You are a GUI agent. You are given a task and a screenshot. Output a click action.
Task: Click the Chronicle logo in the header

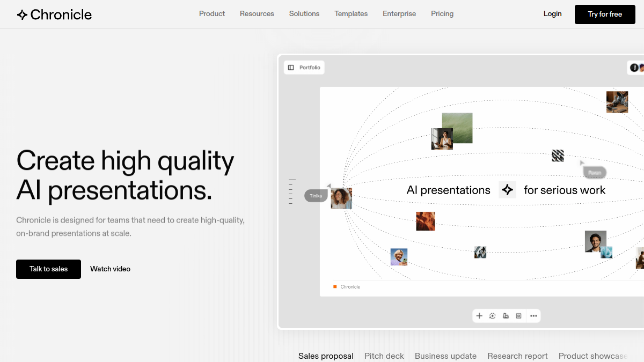54,14
